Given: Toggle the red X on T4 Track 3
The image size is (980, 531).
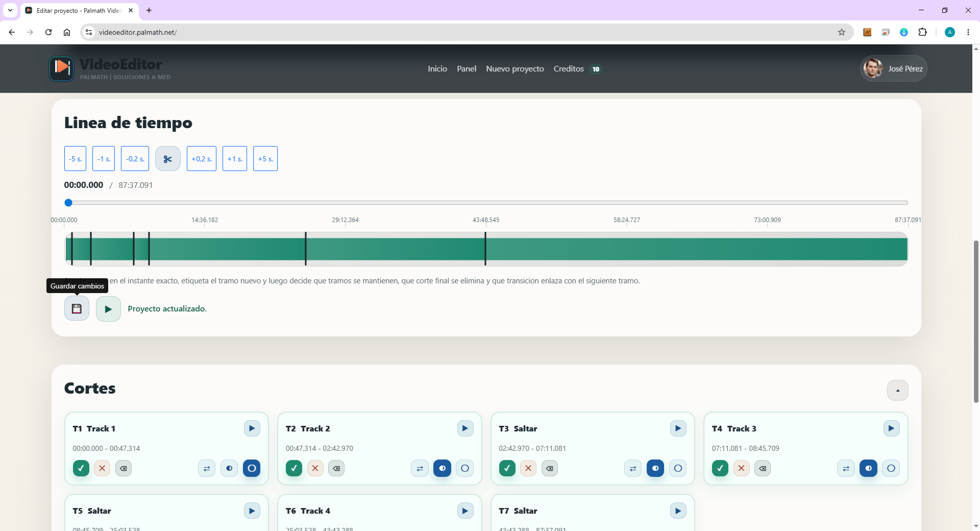Looking at the screenshot, I should click(742, 468).
